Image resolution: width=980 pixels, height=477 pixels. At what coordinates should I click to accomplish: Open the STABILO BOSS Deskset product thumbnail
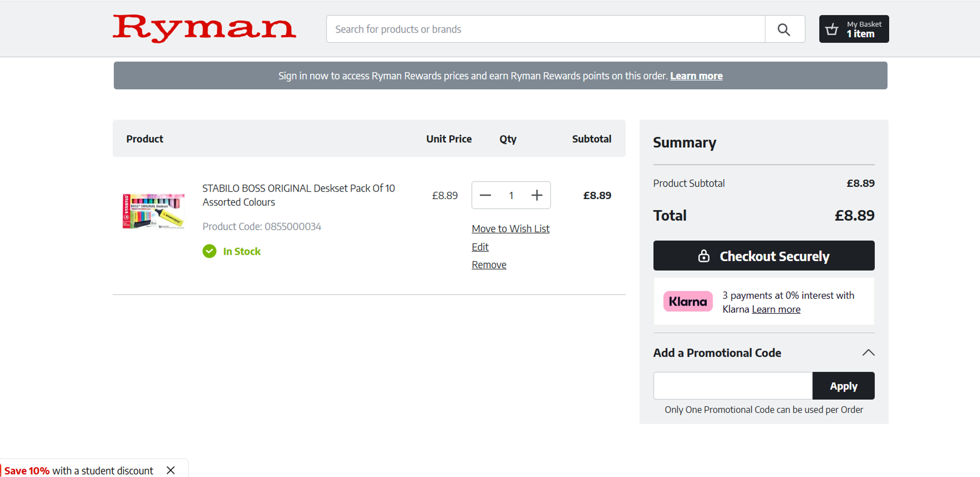coord(154,211)
